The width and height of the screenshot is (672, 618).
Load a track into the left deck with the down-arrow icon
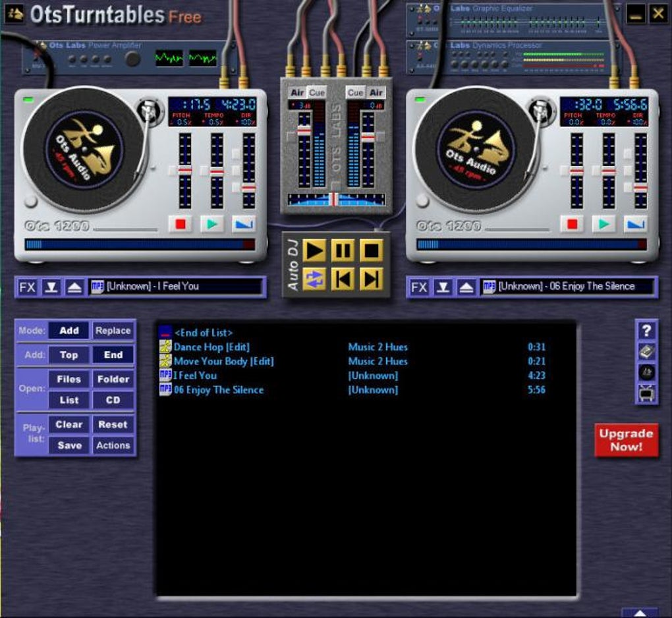[x=51, y=287]
